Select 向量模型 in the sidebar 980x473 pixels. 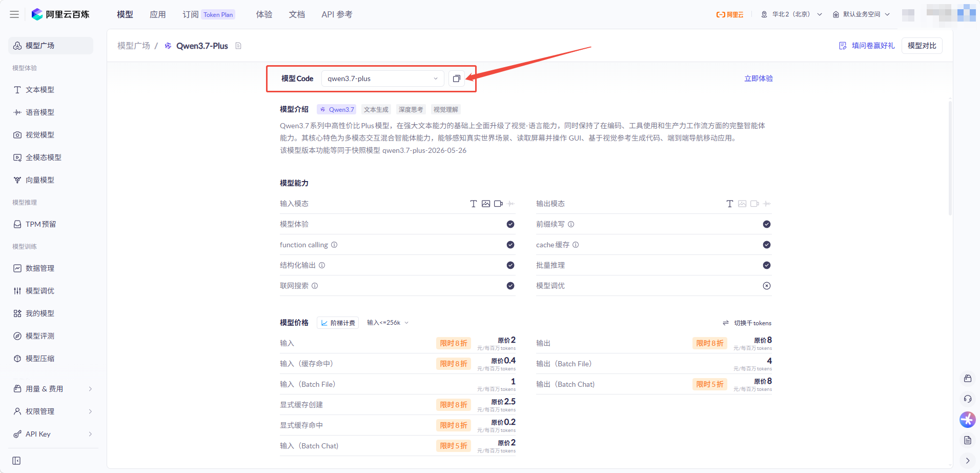pyautogui.click(x=51, y=180)
